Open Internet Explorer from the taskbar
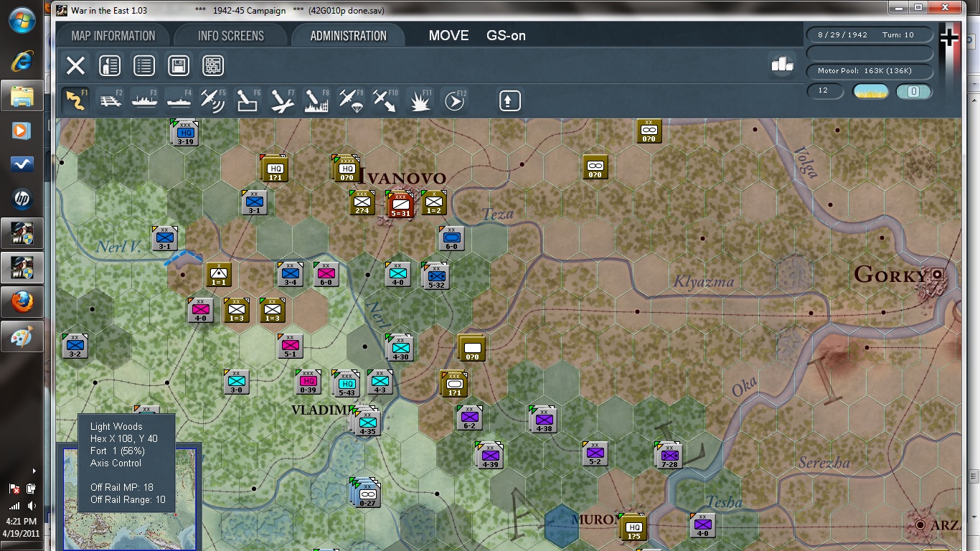The width and height of the screenshot is (980, 551). tap(22, 61)
